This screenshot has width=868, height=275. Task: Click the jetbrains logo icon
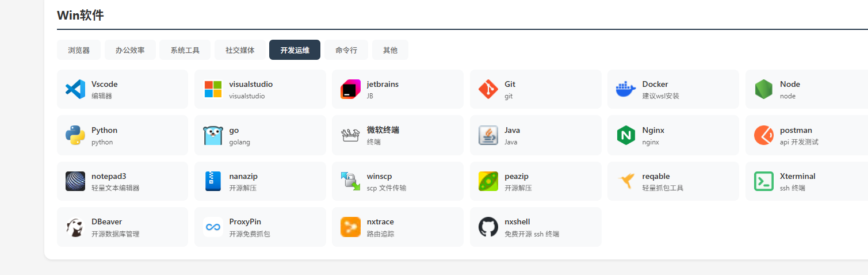coord(350,89)
